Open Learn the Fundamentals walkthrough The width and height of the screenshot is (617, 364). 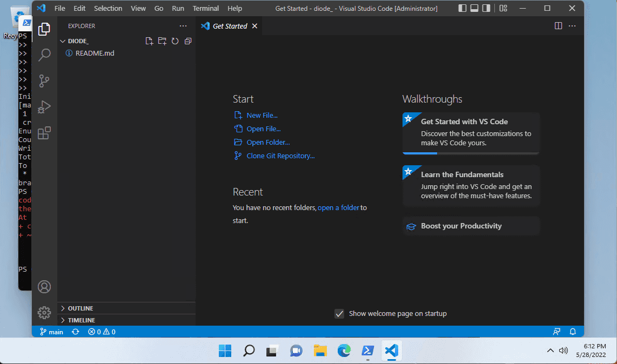point(471,186)
